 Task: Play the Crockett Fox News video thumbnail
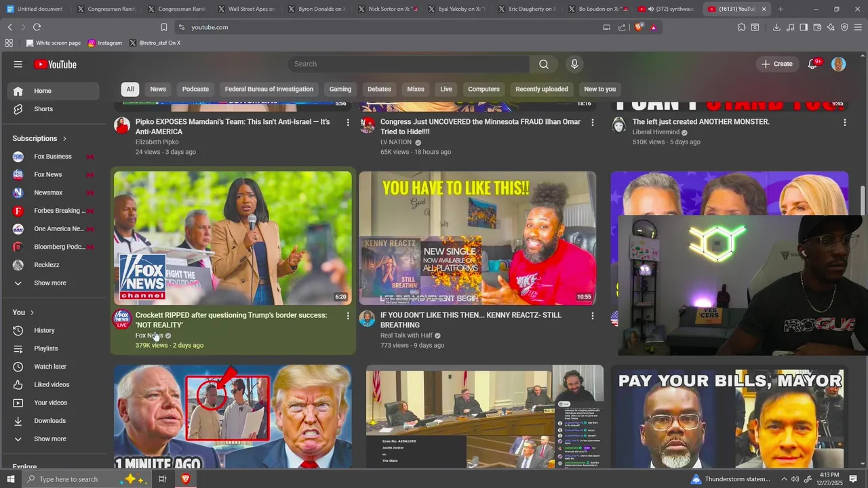pos(233,238)
